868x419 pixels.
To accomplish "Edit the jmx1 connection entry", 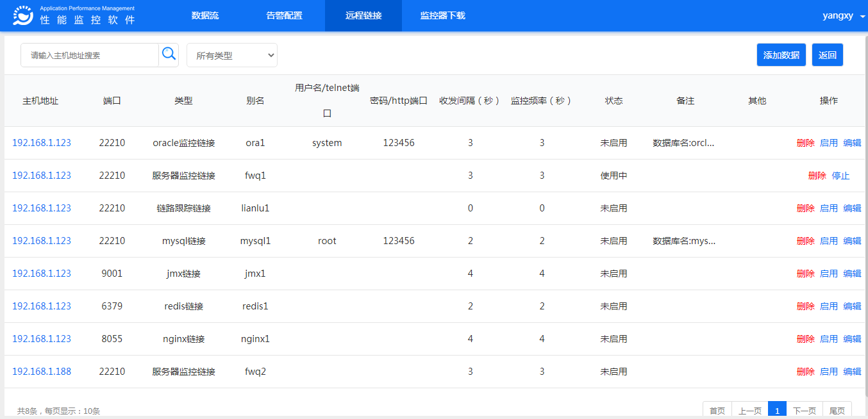I will [x=852, y=274].
